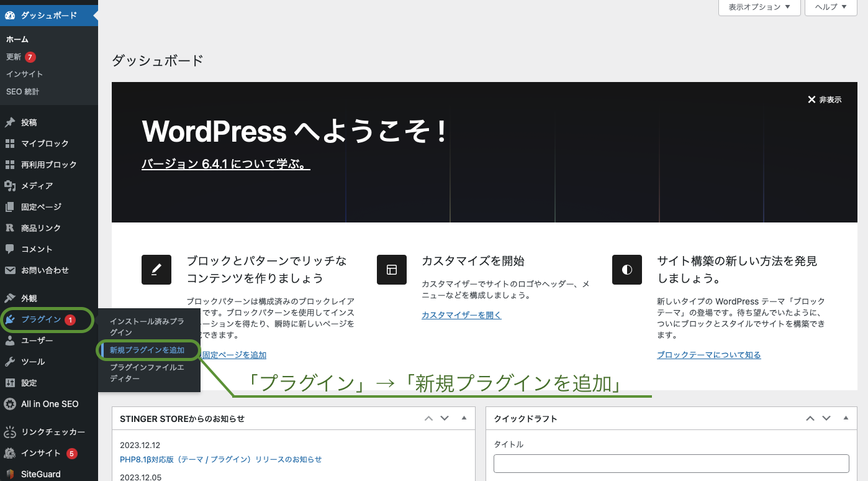This screenshot has width=868, height=481.
Task: Click カスタマイザーを開く link
Action: tap(461, 315)
